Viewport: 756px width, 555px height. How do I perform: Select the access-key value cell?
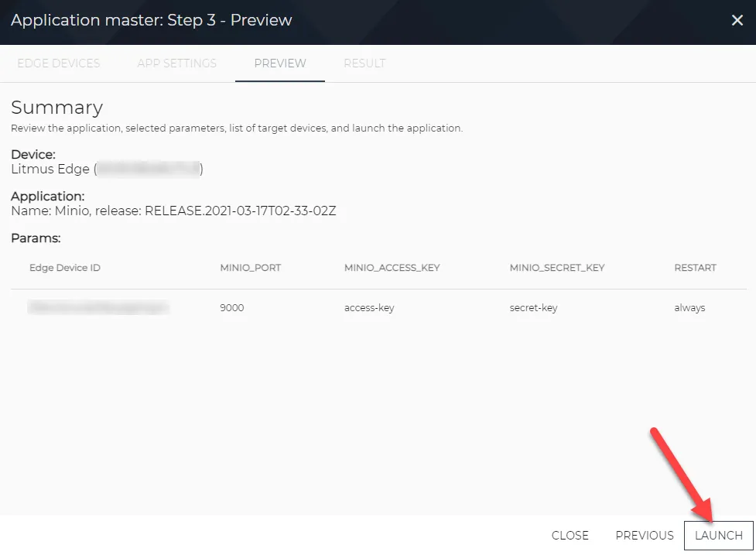coord(369,307)
